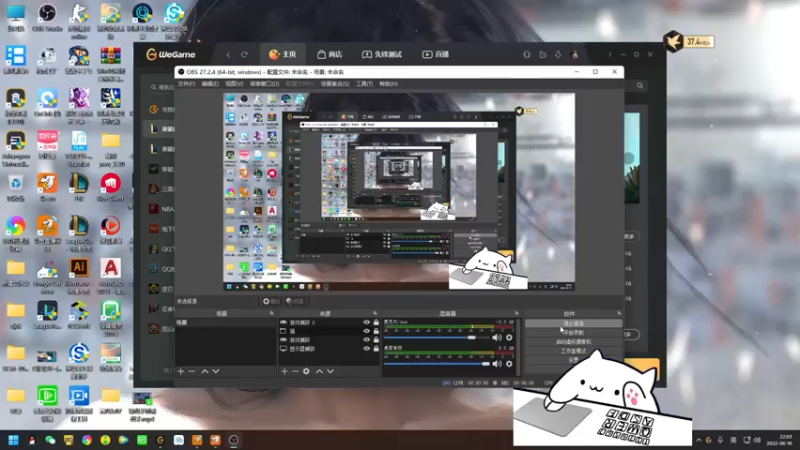Open OBS 视图(V) menu
The height and width of the screenshot is (450, 800).
click(x=234, y=84)
